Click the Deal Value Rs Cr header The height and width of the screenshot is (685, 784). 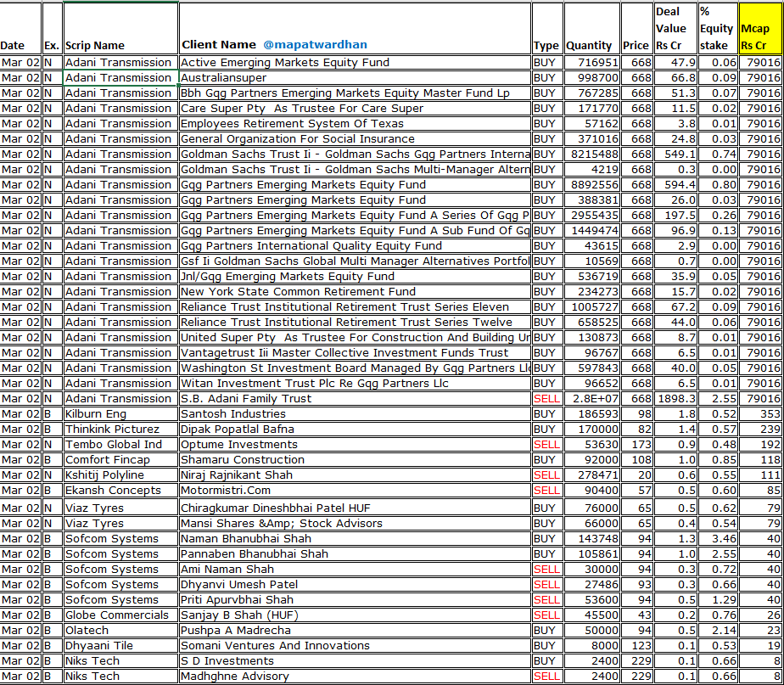[675, 29]
